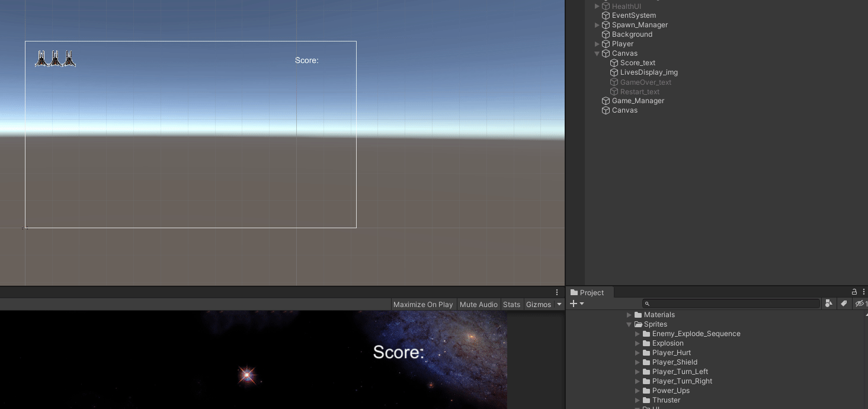Switch to the Project tab
Viewport: 868px width, 409px height.
588,292
